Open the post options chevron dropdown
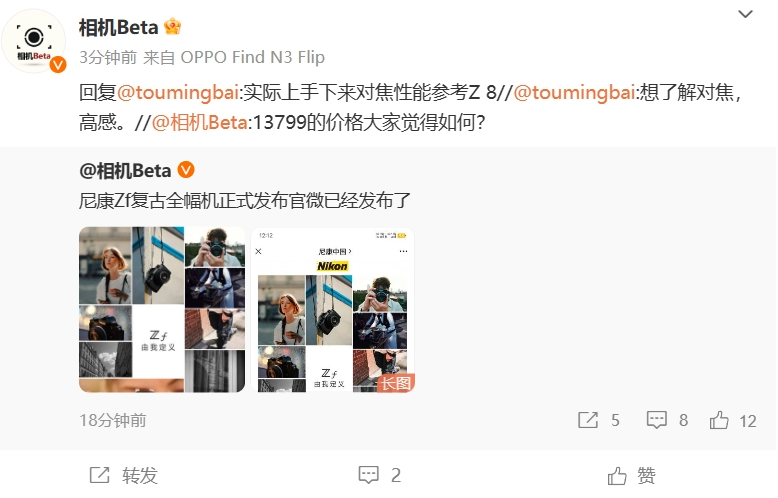This screenshot has width=778, height=498. click(745, 14)
